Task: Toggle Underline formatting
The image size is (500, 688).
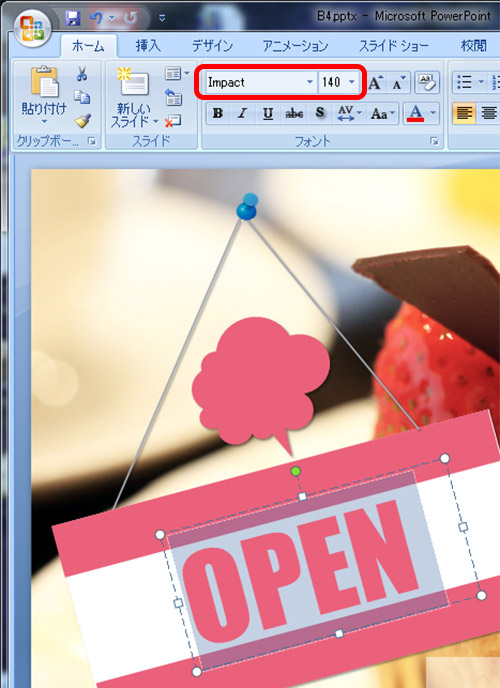Action: [x=268, y=114]
